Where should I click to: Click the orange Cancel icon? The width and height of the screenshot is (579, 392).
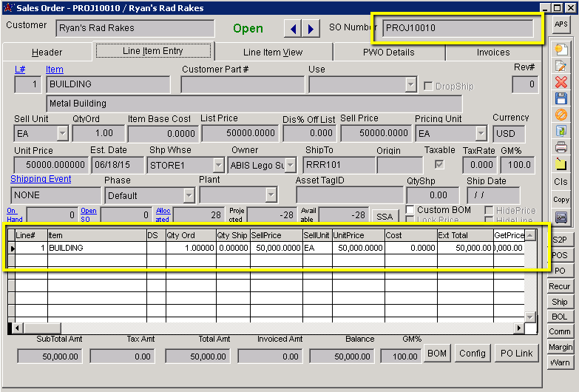pos(561,115)
